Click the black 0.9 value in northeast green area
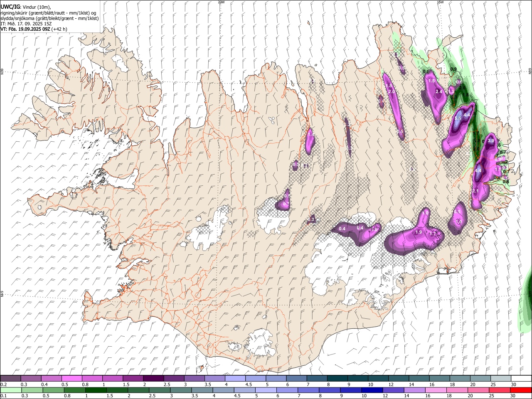This screenshot has width=532, height=399. [453, 69]
